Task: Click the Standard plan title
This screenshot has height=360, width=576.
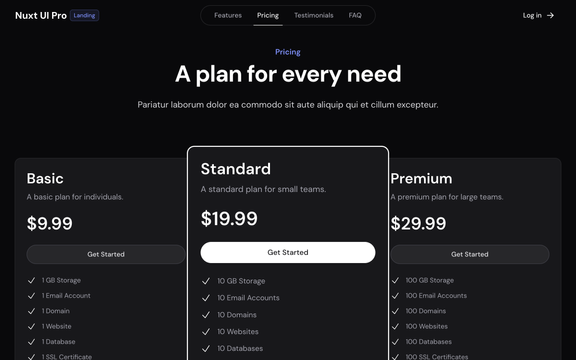Action: 235,169
